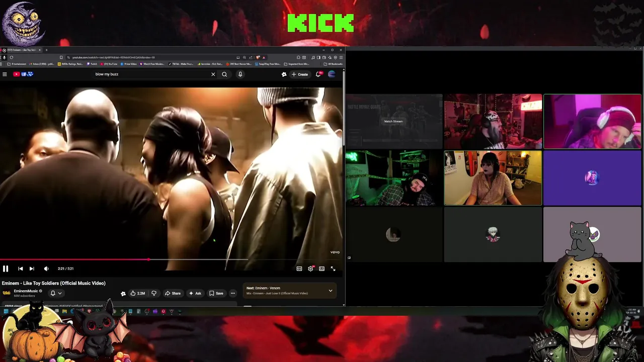
Task: Skip to the next video
Action: (x=32, y=268)
